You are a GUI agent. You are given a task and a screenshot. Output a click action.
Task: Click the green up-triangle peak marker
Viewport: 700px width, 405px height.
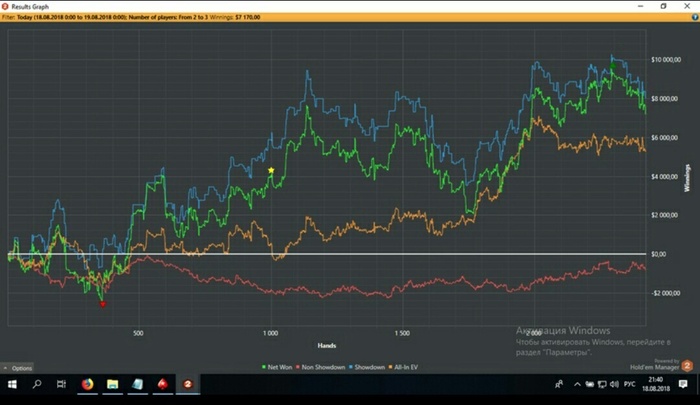click(612, 66)
